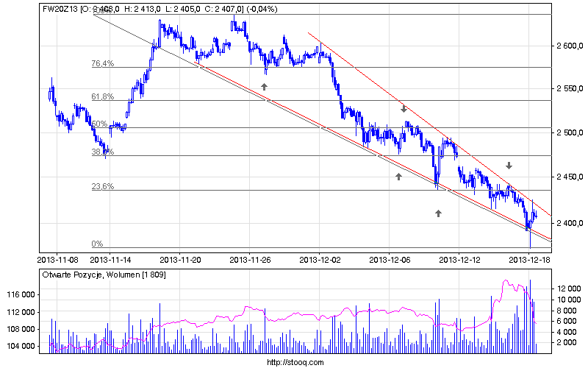Select the 50% Fibonacci level label
The width and height of the screenshot is (588, 368).
pos(99,124)
